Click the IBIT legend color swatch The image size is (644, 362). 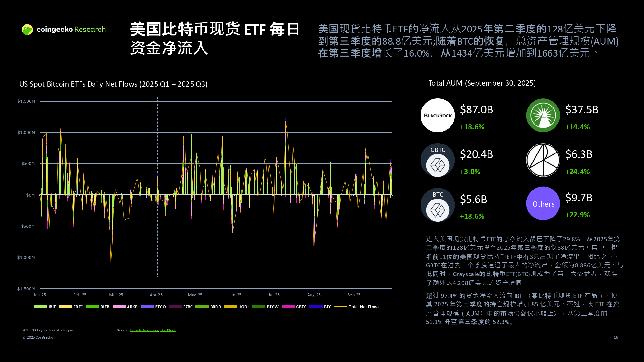tap(41, 307)
